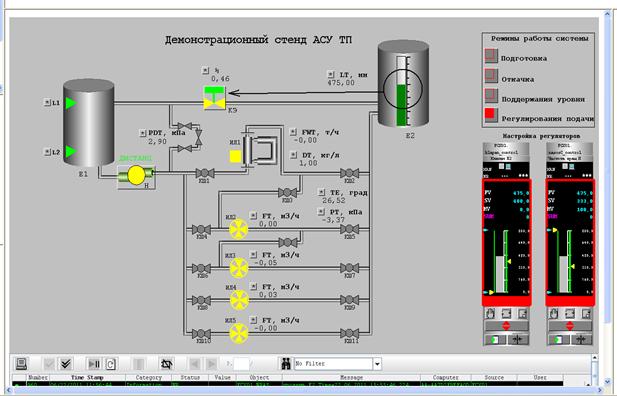Open filter dialog via binoculars icon
The height and width of the screenshot is (396, 617).
click(286, 364)
